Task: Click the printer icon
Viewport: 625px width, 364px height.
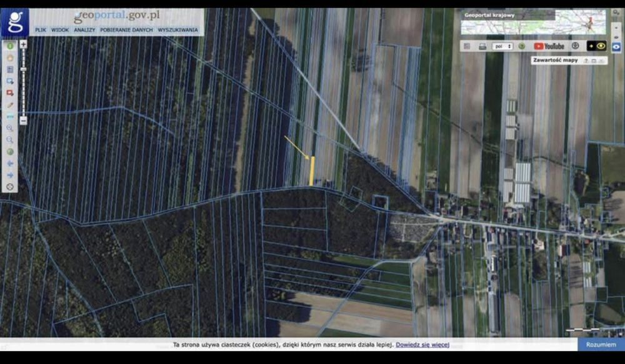Action: click(x=482, y=46)
